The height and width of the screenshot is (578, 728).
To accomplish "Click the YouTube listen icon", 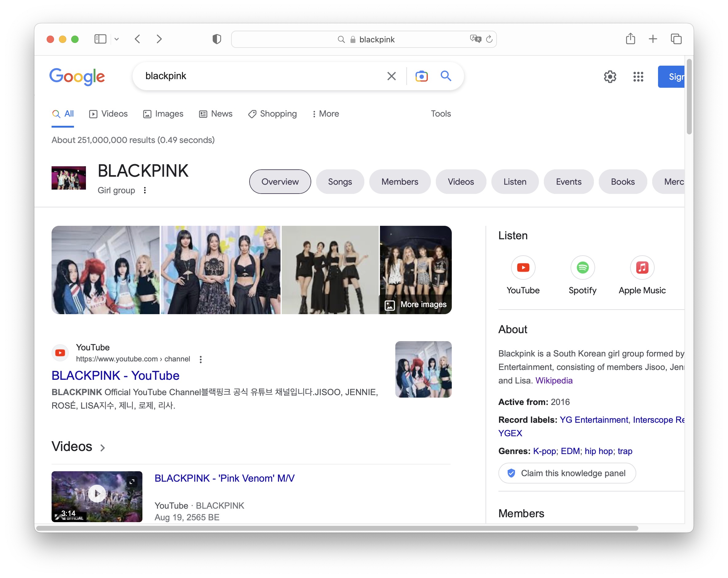I will (x=523, y=268).
